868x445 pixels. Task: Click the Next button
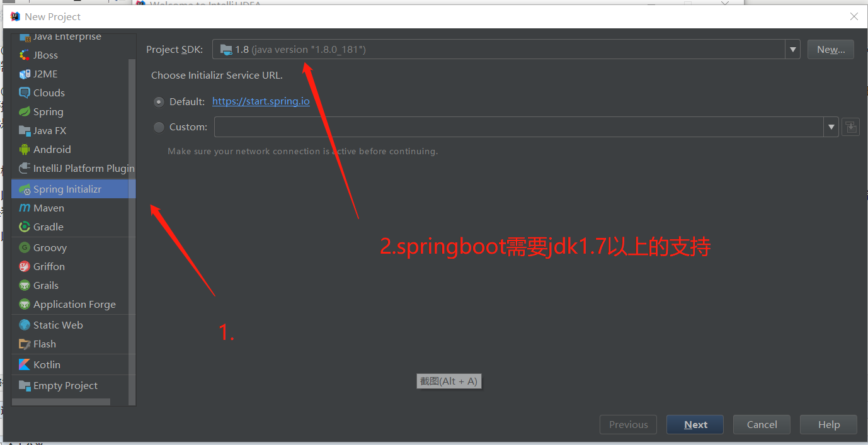tap(695, 425)
